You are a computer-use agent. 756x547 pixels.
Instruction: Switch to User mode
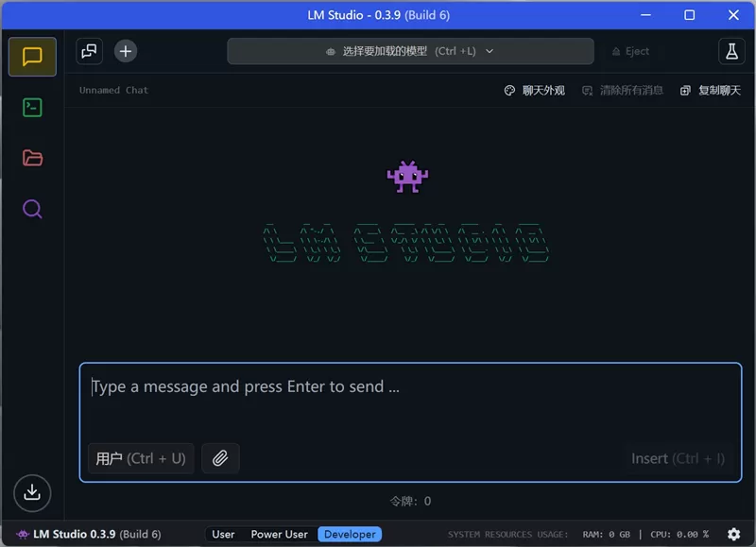click(223, 534)
